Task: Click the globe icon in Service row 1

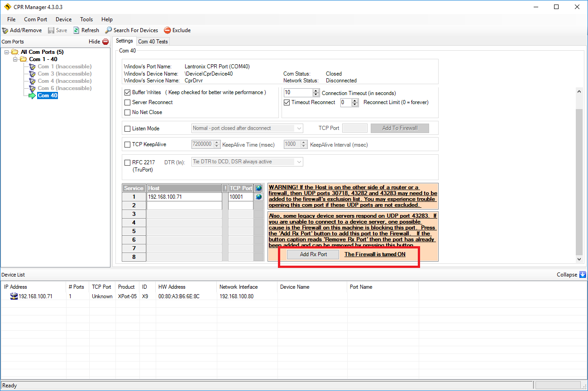Action: 258,197
